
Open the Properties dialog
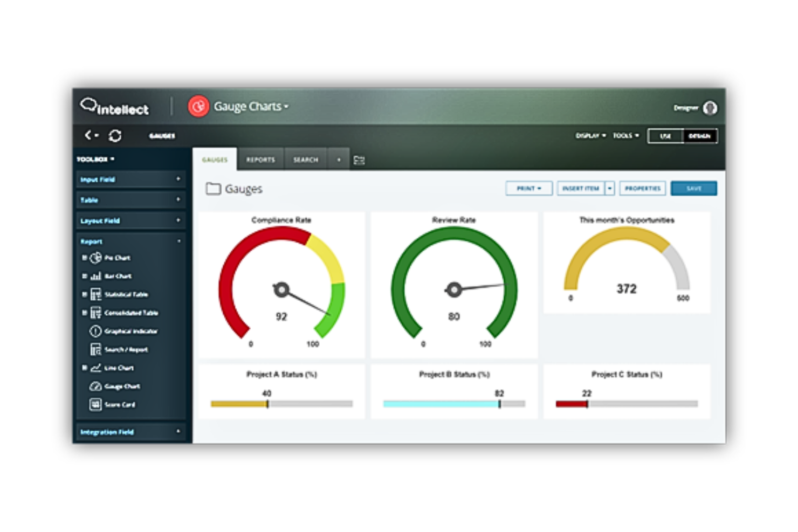pos(642,188)
